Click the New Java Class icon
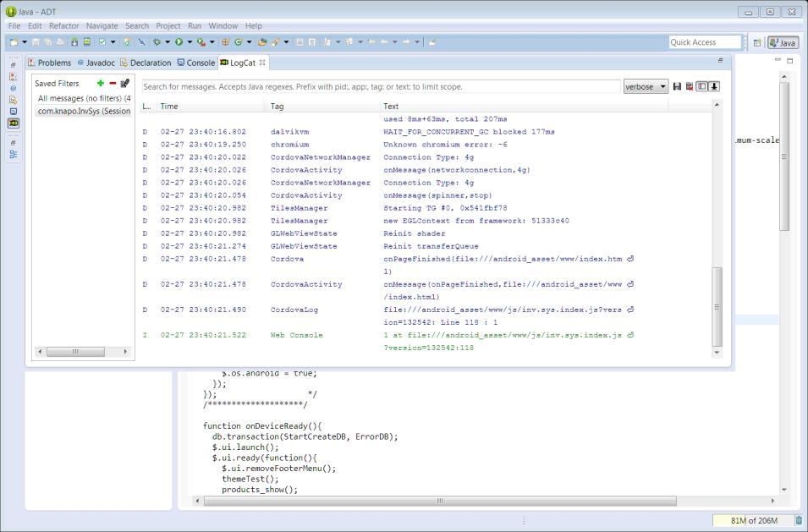Screen dimensions: 808x532 239,42
